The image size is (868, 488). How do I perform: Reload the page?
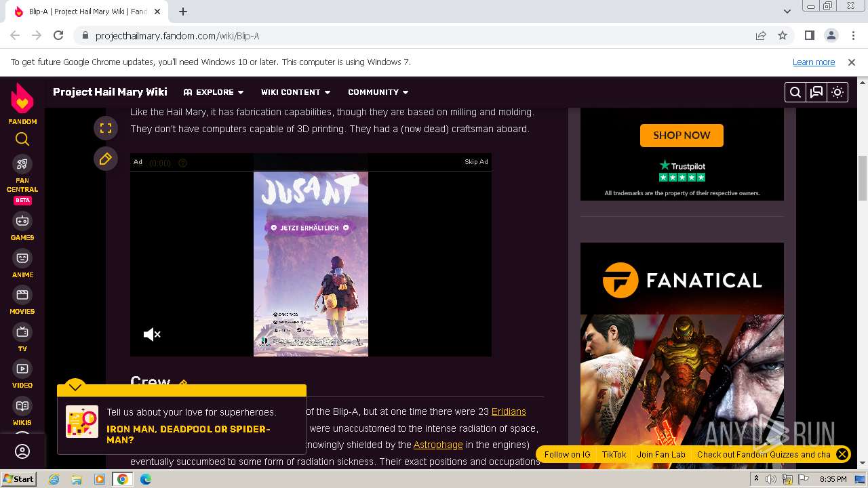coord(58,36)
